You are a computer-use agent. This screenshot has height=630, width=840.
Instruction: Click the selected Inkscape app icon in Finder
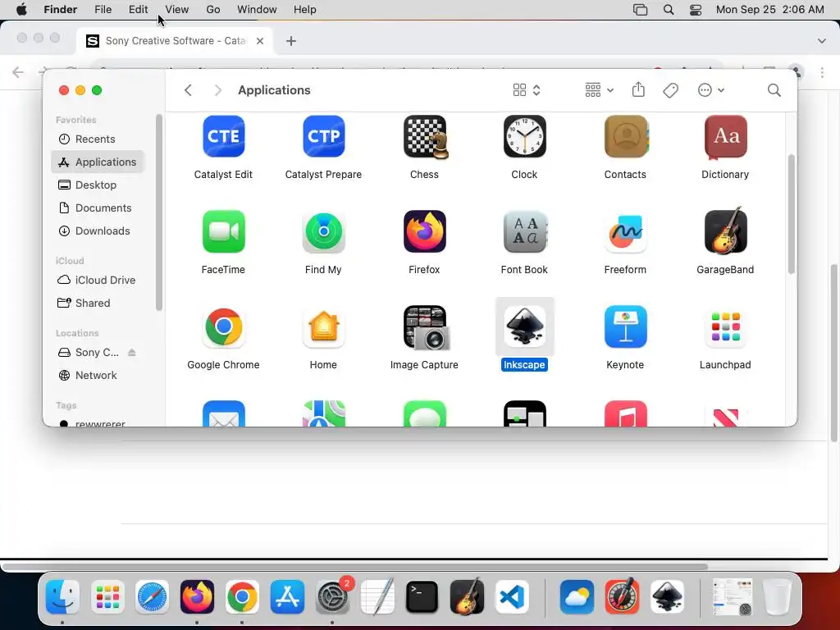coord(524,326)
